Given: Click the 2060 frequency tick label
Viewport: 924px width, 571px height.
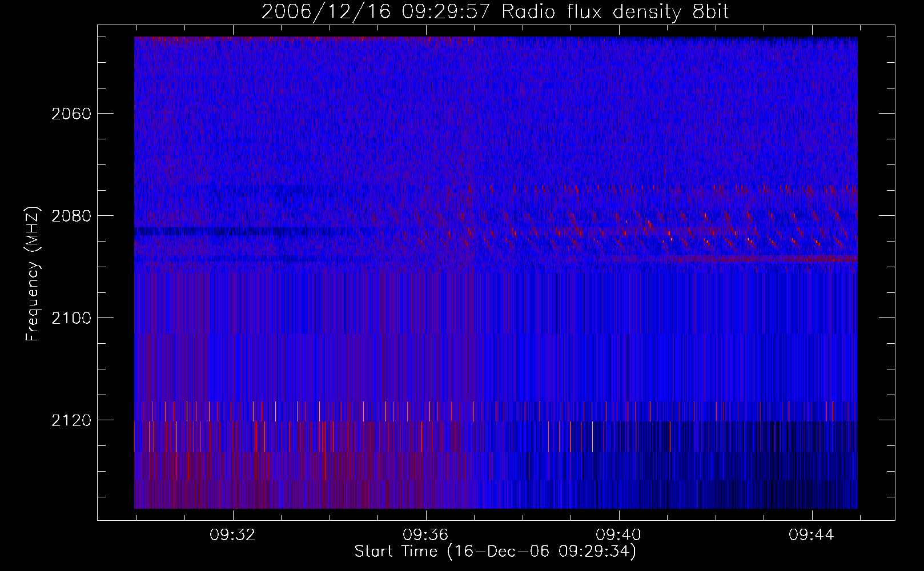Looking at the screenshot, I should pyautogui.click(x=71, y=114).
